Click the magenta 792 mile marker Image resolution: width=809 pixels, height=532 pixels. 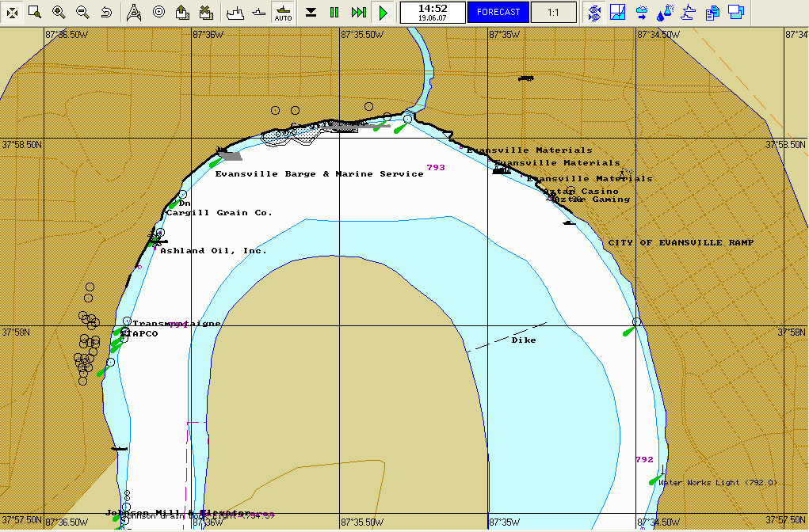click(644, 459)
